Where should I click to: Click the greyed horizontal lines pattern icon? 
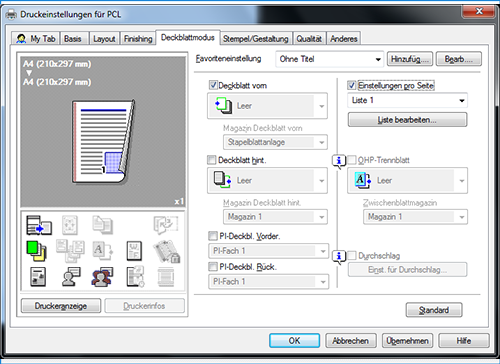[x=166, y=277]
